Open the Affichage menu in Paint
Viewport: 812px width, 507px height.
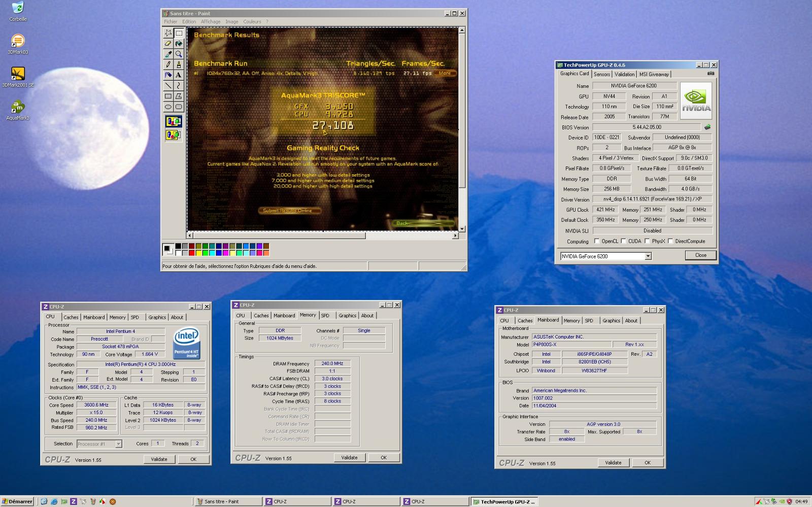point(211,22)
